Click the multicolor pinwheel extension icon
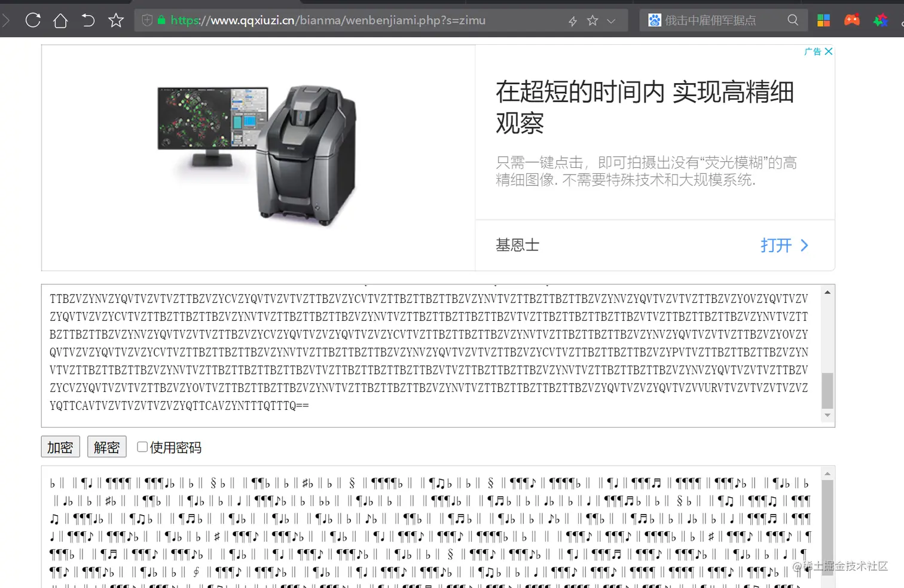The width and height of the screenshot is (904, 588). point(881,21)
